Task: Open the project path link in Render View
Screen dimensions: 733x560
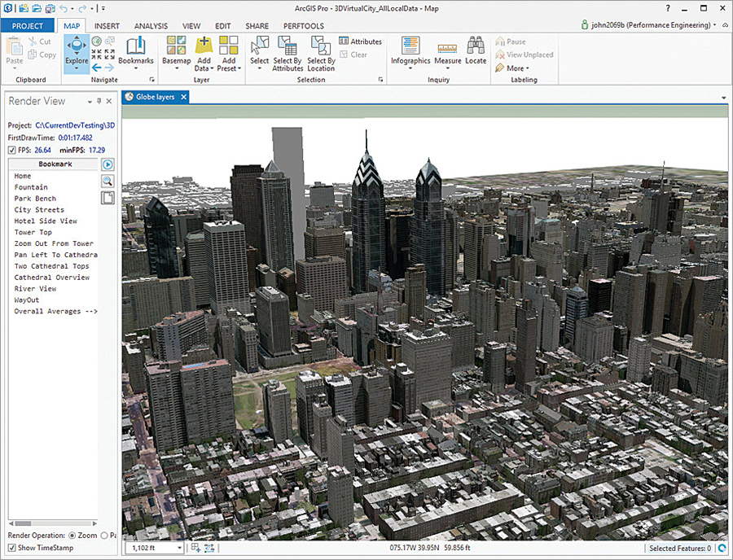Action: click(x=75, y=125)
